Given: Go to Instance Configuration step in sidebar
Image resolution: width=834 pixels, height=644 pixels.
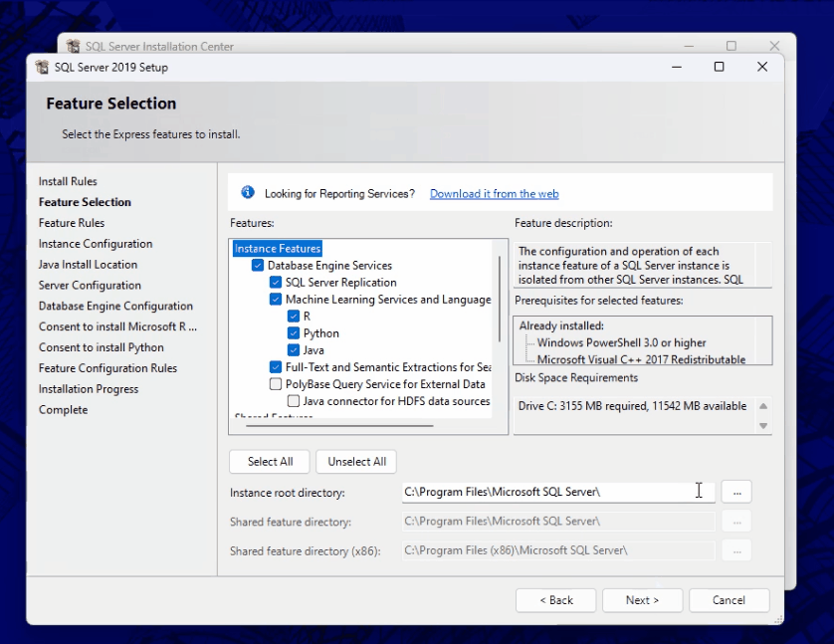Looking at the screenshot, I should (96, 244).
